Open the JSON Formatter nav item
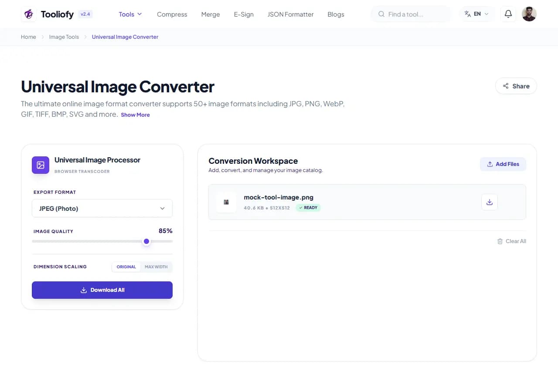This screenshot has height=392, width=558. point(290,14)
